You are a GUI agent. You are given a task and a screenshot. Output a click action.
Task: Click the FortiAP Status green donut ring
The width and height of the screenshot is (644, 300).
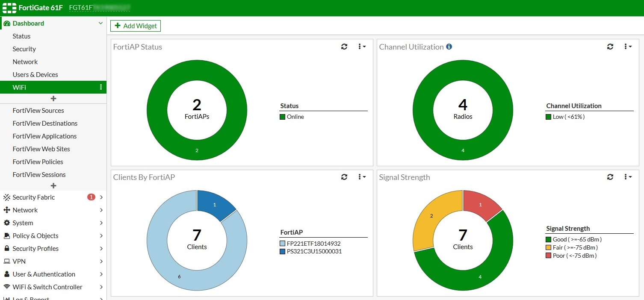pos(197,150)
